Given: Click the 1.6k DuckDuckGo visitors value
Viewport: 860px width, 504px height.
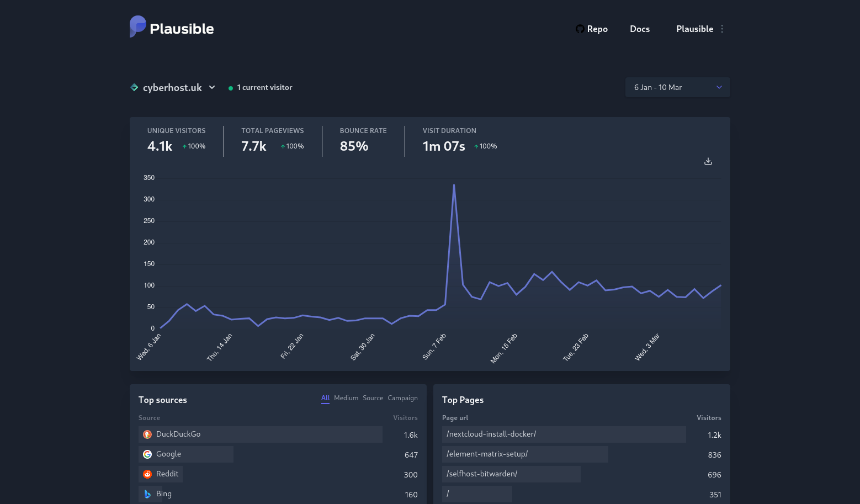Looking at the screenshot, I should (x=411, y=435).
